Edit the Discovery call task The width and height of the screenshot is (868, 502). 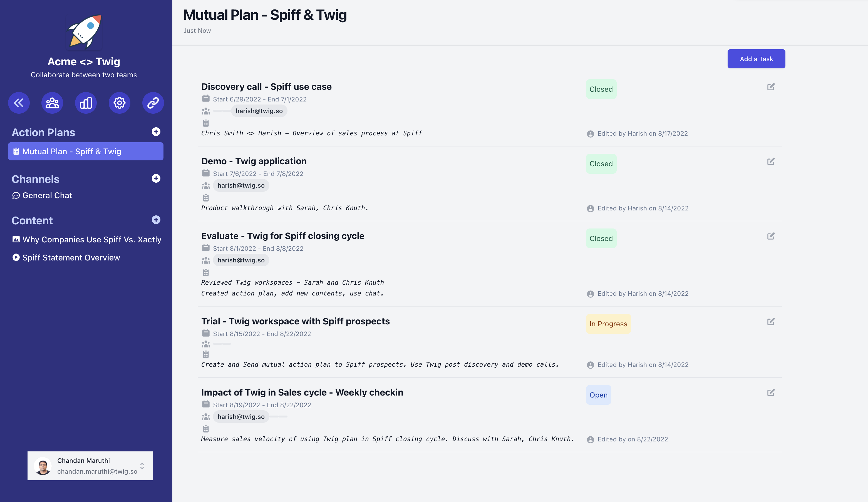click(771, 87)
